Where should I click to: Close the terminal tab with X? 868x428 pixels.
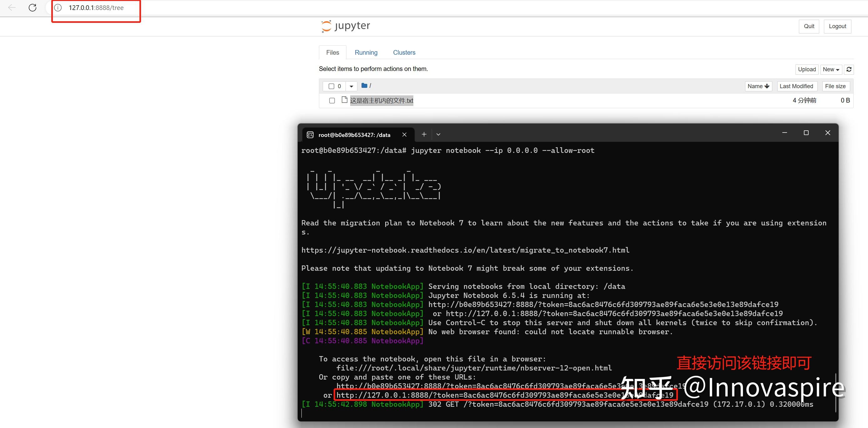click(x=404, y=135)
